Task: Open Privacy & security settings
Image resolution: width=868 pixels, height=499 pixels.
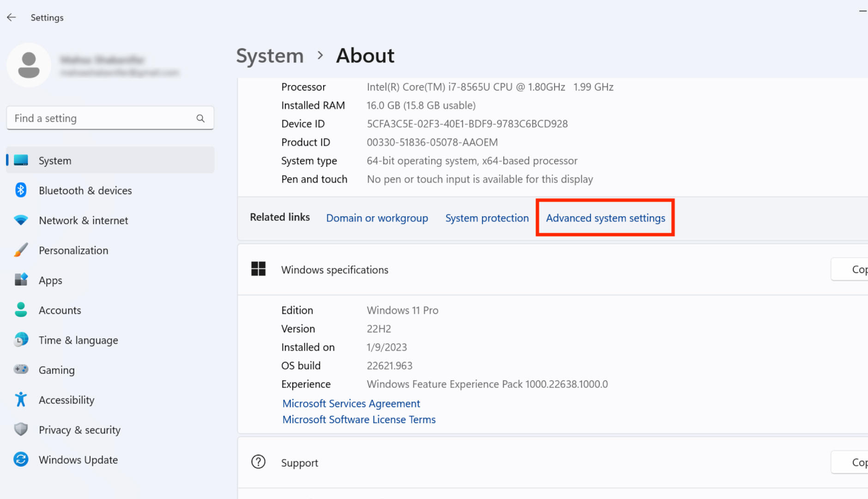Action: (79, 430)
